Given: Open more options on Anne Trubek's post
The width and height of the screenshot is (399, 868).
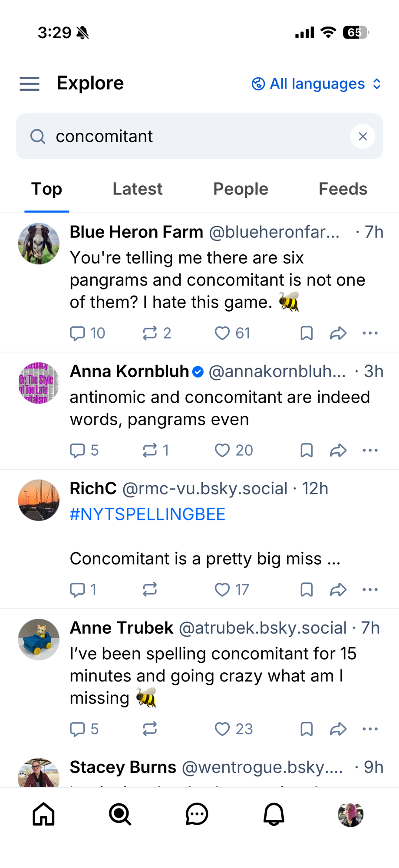Looking at the screenshot, I should pos(370,729).
